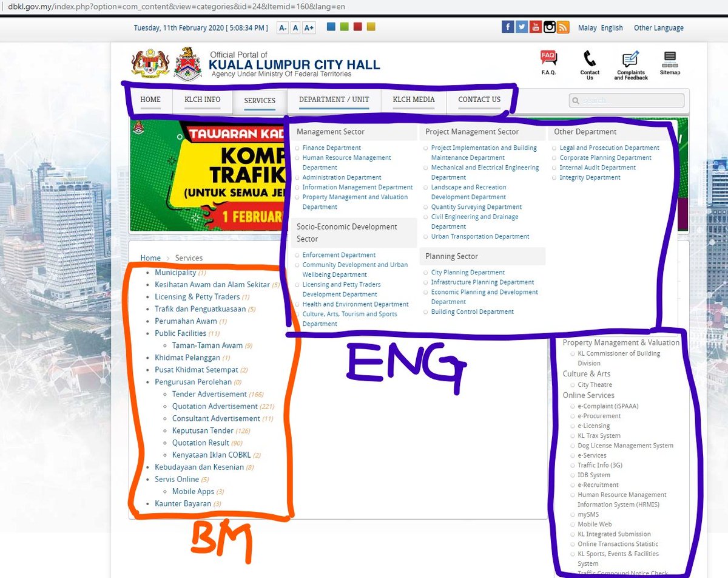Open KL Trax System link
Screen dimensions: 728x578
[x=599, y=436]
